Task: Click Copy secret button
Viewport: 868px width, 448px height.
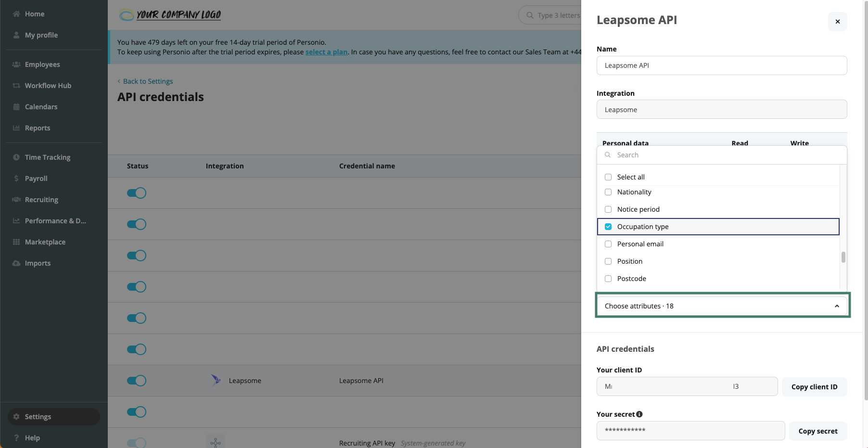Action: pos(818,431)
